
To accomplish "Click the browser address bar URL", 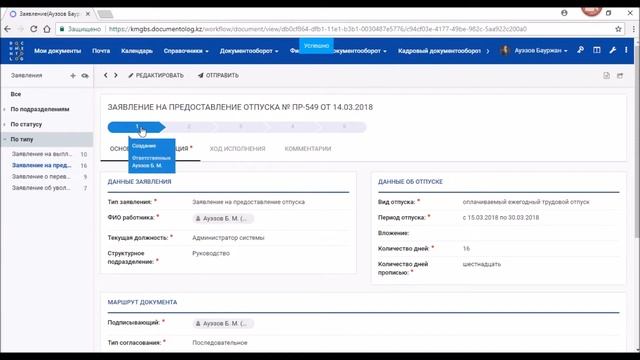I will (318, 29).
